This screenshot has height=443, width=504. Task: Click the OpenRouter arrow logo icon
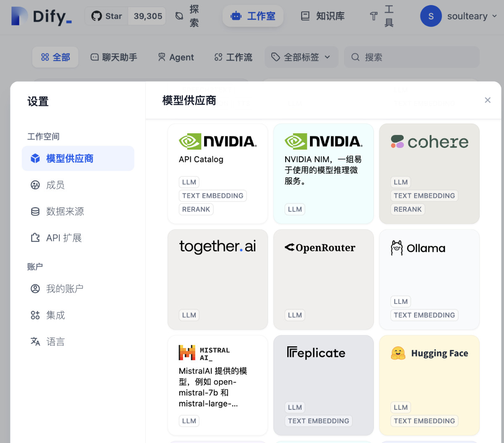(x=289, y=248)
